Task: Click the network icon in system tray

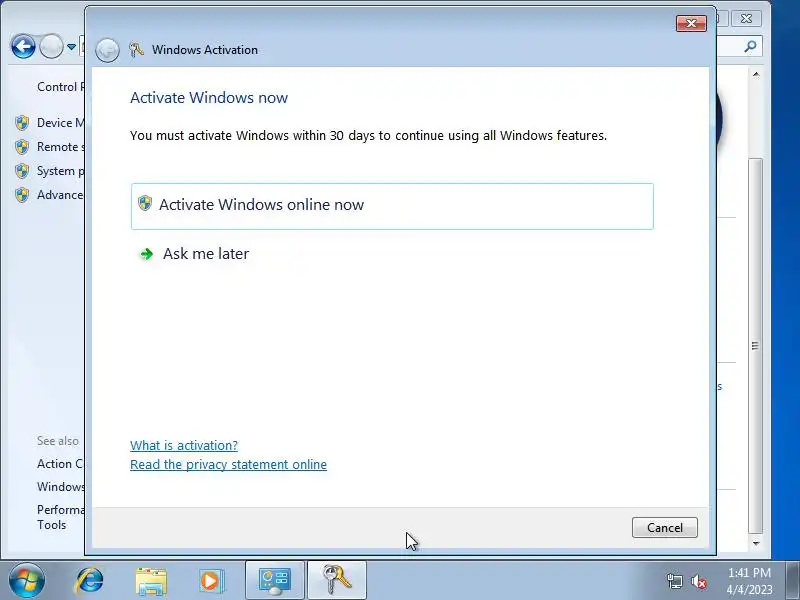Action: pos(674,581)
